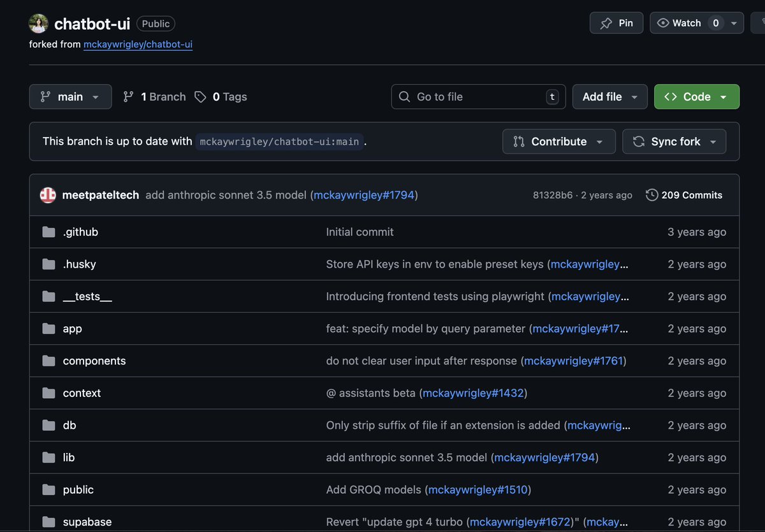Watch the chatbot-ui repository
This screenshot has width=765, height=532.
point(687,23)
